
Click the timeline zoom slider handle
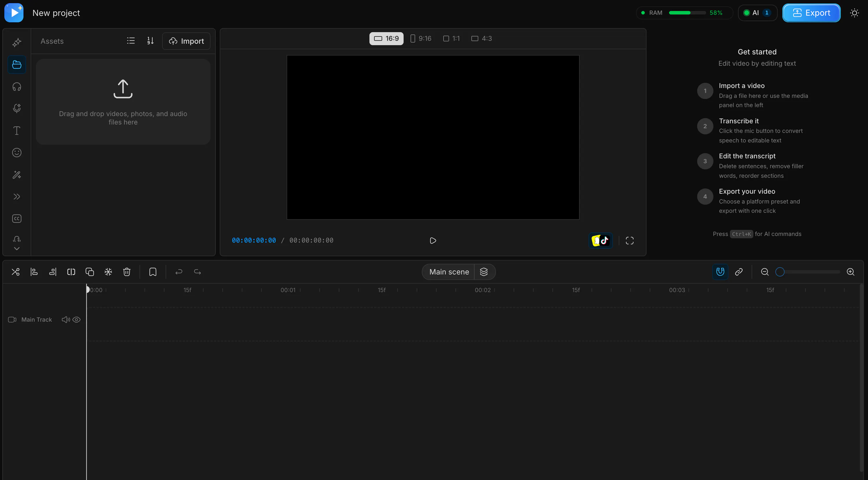780,272
